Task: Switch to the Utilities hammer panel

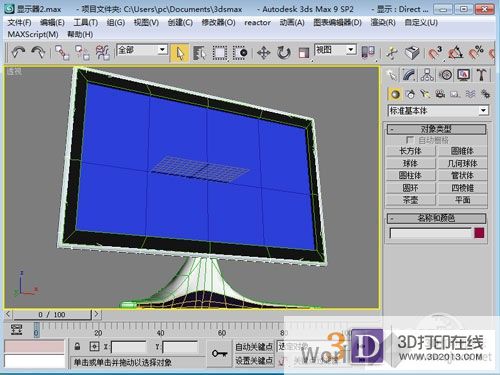Action: (x=481, y=75)
